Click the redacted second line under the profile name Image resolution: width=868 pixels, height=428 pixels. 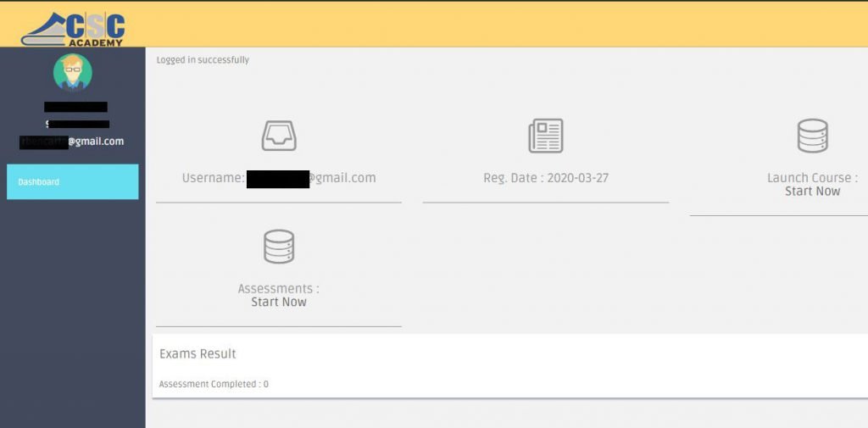[77, 125]
